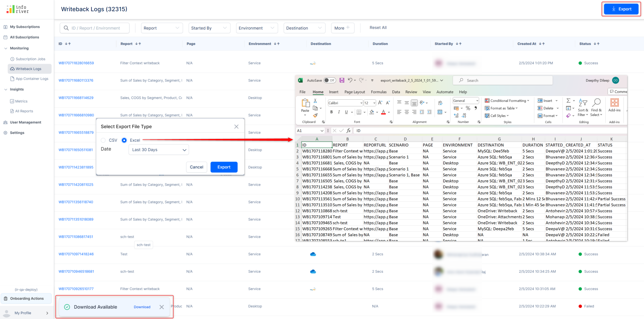644x319 pixels.
Task: Switch to the Formulas ribbon tab
Action: pyautogui.click(x=378, y=92)
